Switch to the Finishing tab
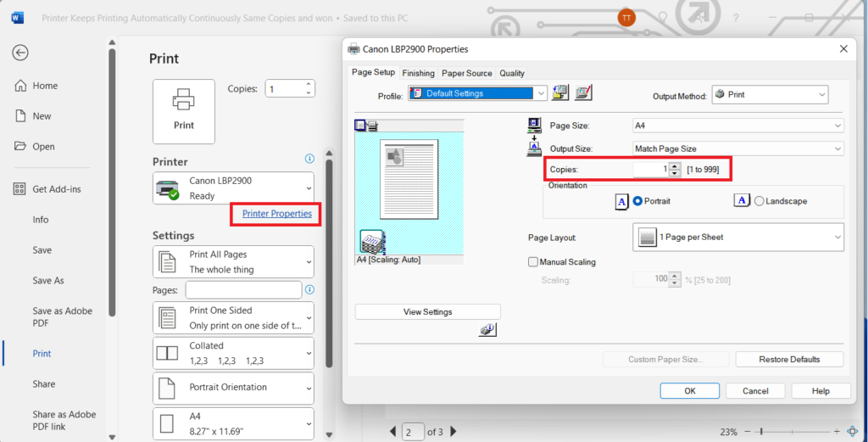 (x=418, y=73)
